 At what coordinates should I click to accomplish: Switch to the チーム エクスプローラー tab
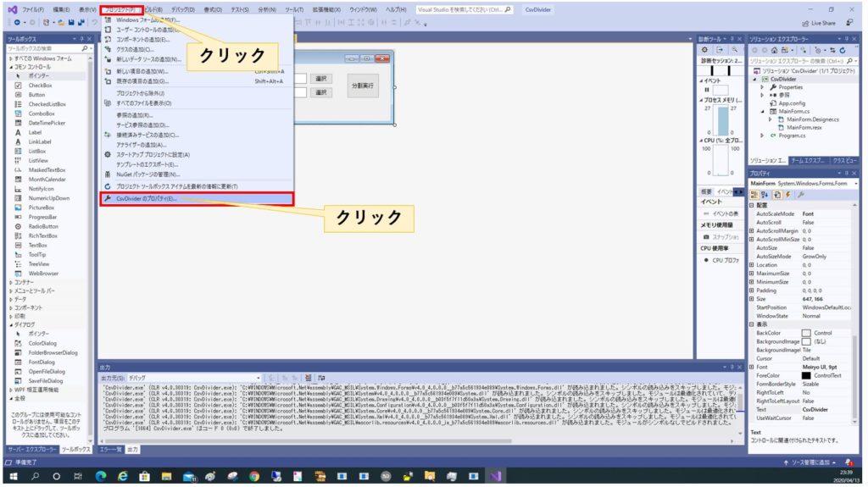(808, 160)
